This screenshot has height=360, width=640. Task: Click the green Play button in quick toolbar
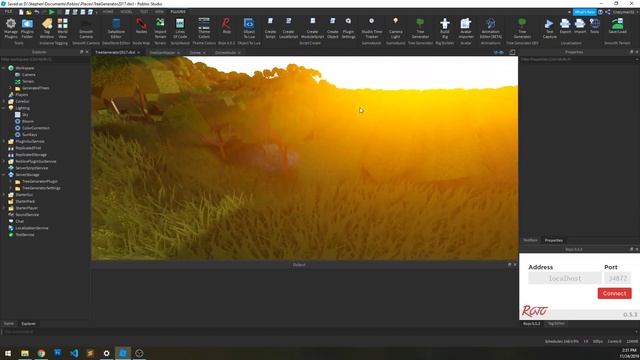coord(51,12)
